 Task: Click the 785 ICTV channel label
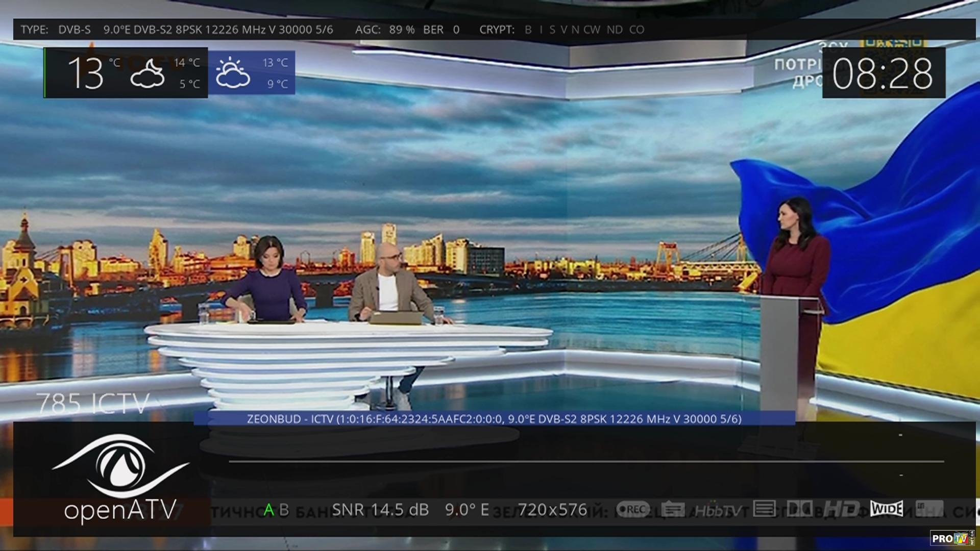click(x=93, y=404)
